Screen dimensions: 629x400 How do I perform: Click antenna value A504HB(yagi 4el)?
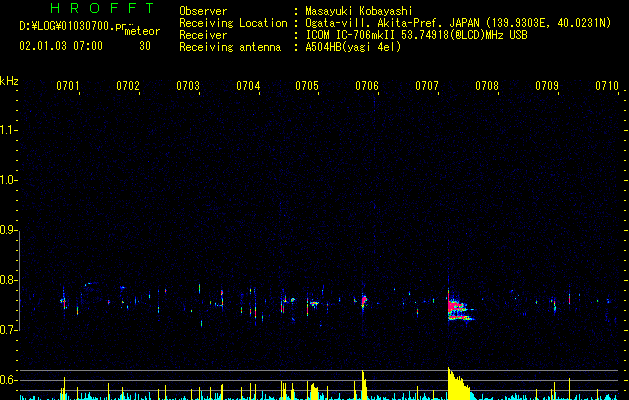tap(353, 47)
